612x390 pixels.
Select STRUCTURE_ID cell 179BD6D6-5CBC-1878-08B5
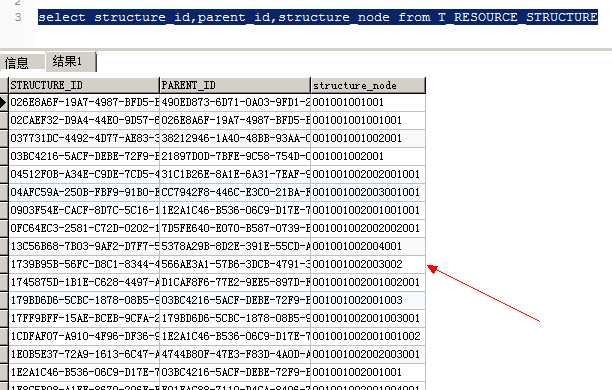tap(84, 300)
